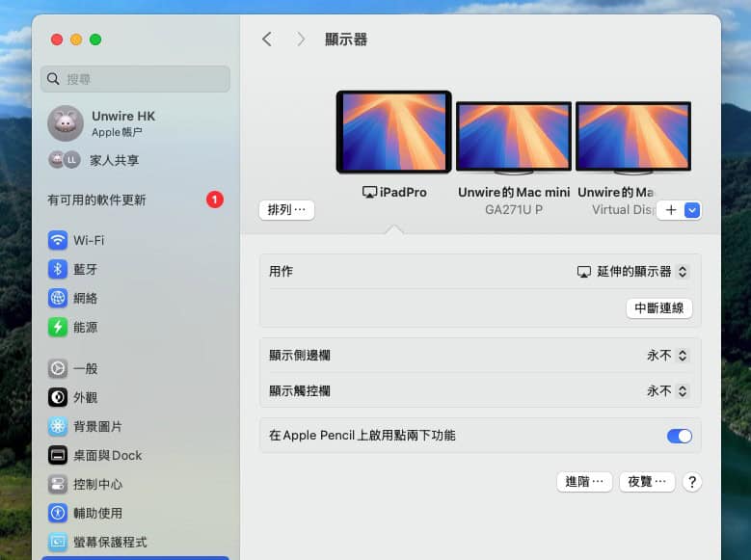The height and width of the screenshot is (560, 751).
Task: Click 在Apple Pencil上啟用點兩下功能 label
Action: click(362, 436)
